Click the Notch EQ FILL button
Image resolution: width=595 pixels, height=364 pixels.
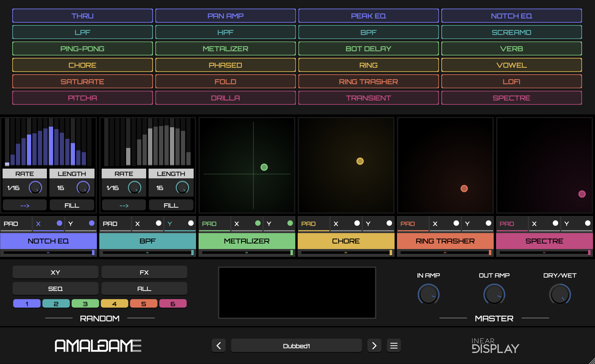tap(72, 205)
